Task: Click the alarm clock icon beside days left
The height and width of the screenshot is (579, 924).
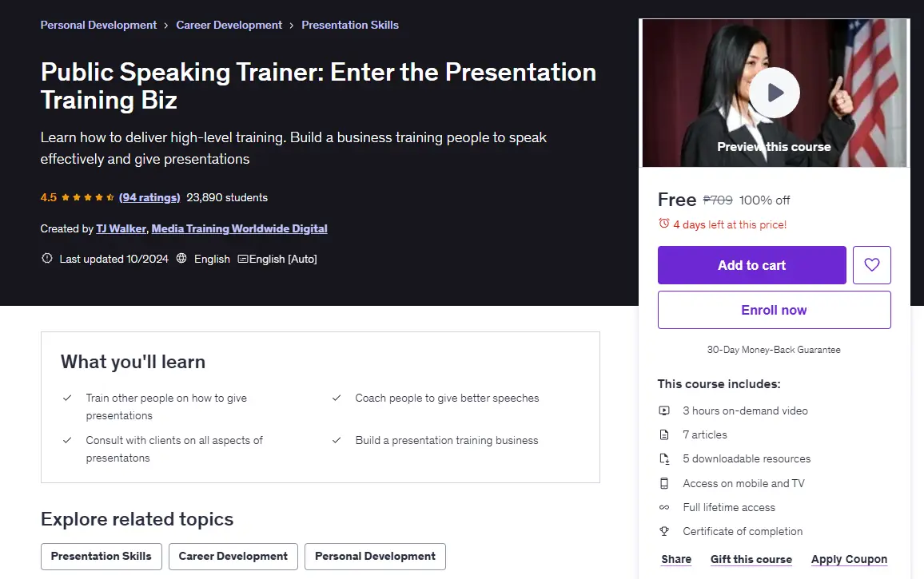Action: coord(664,224)
